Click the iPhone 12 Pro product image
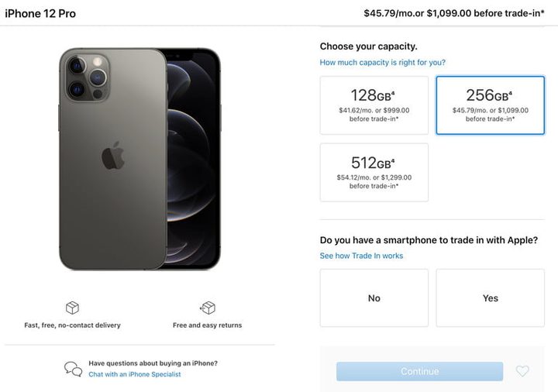This screenshot has width=558, height=392. coord(139,159)
